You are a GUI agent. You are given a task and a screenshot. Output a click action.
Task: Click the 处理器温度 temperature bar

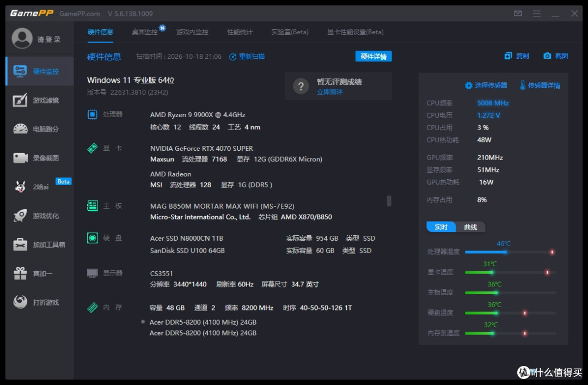510,252
